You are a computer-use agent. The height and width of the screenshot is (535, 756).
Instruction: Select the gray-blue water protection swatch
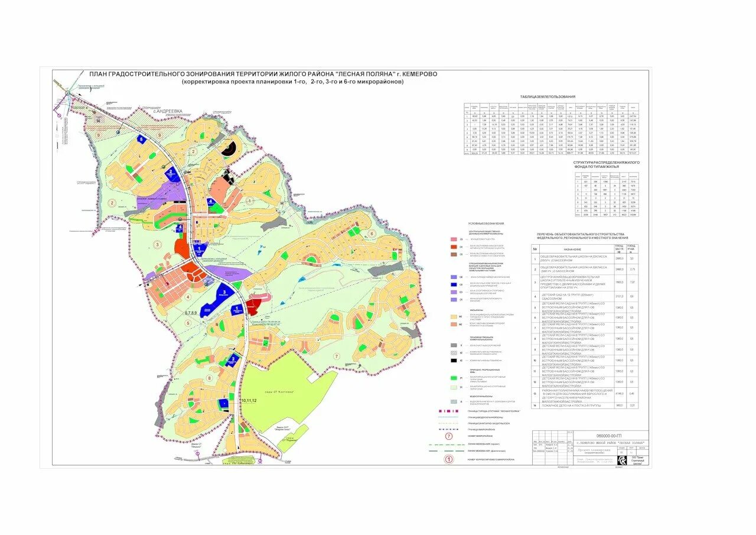[x=454, y=401]
